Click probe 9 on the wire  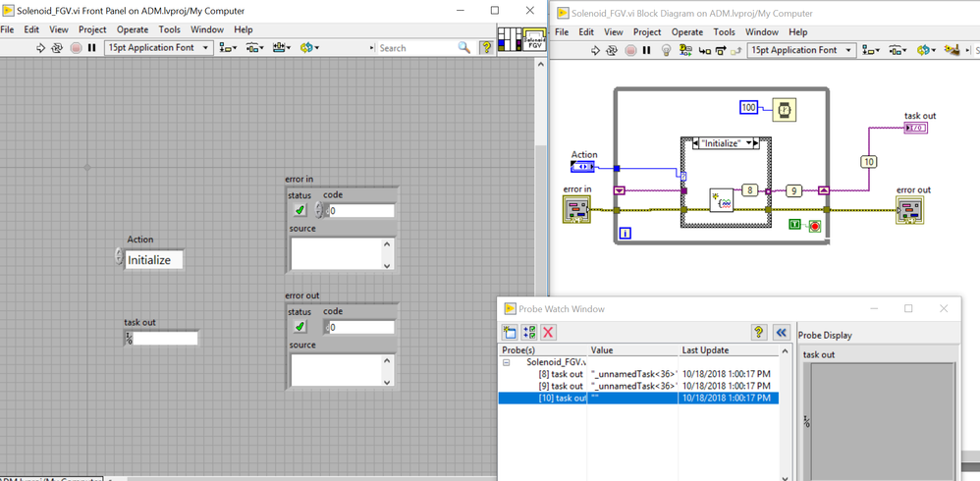[793, 190]
